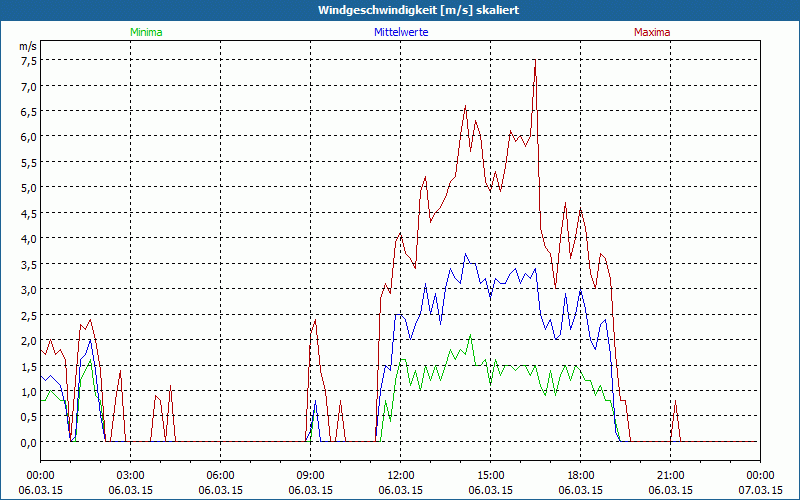Viewport: 800px width, 500px height.
Task: Select the 21:00 time marker
Action: 670,475
